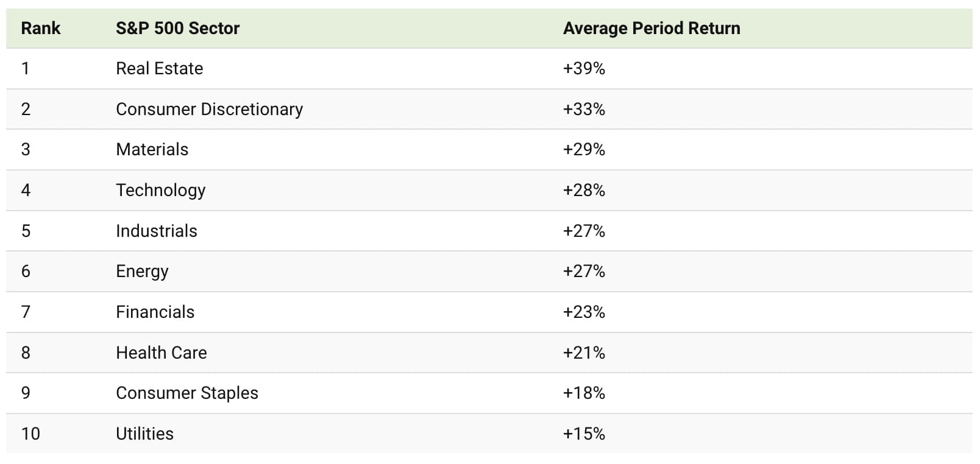Click the +23% return for Financials
Image resolution: width=980 pixels, height=464 pixels.
click(583, 312)
